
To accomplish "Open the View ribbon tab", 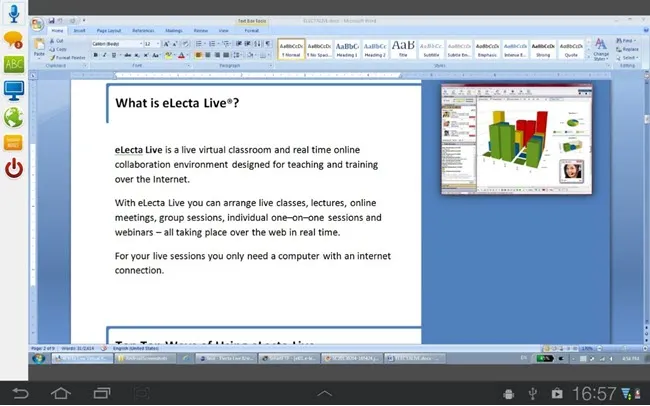I will (223, 31).
